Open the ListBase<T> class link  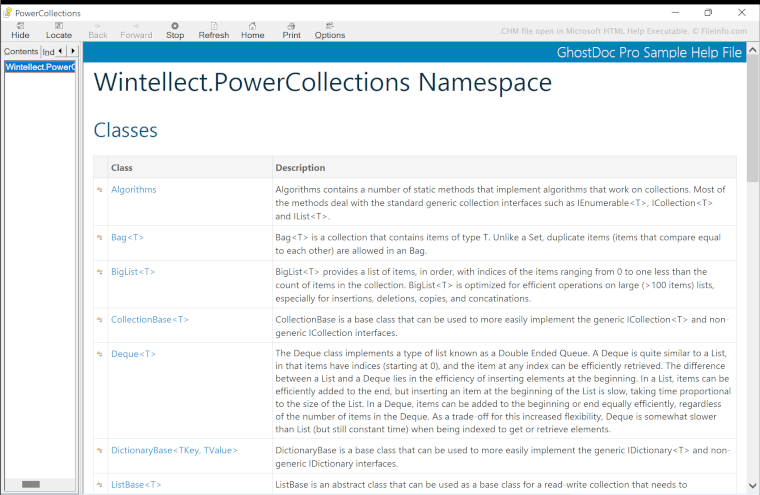point(136,485)
